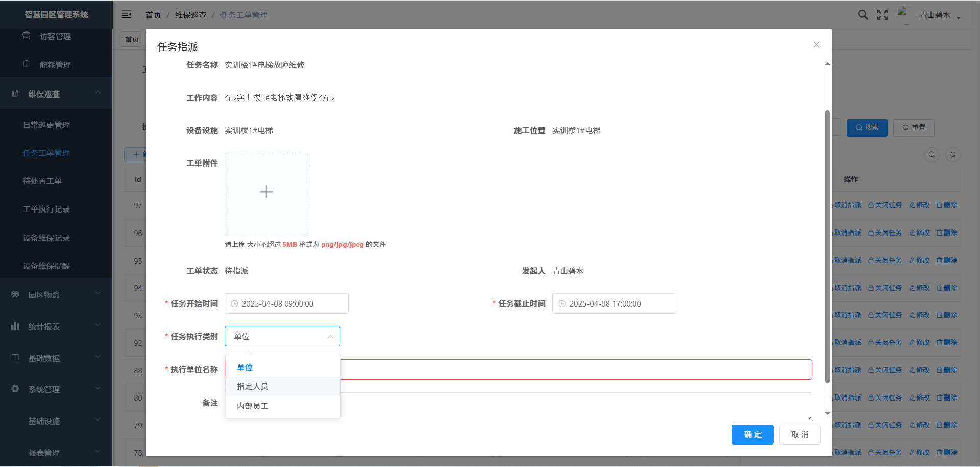Click the clock icon in task start time
This screenshot has height=467, width=980.
click(x=235, y=304)
